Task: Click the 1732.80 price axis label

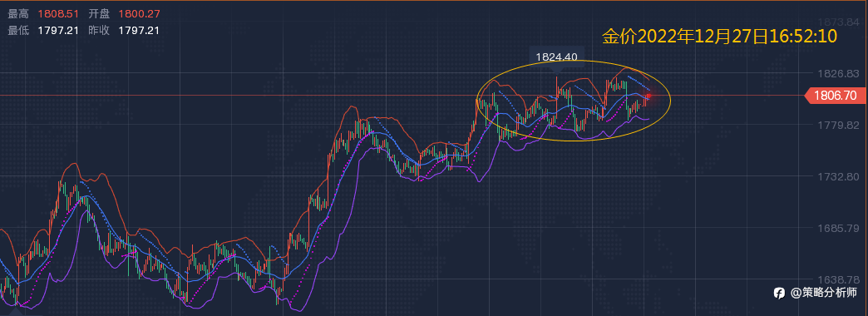Action: [838, 176]
